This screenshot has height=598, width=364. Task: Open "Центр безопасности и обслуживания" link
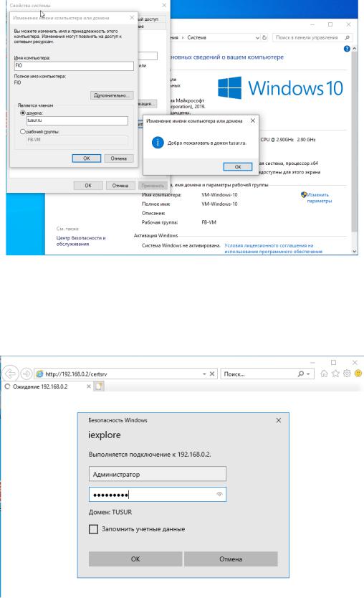tap(81, 241)
